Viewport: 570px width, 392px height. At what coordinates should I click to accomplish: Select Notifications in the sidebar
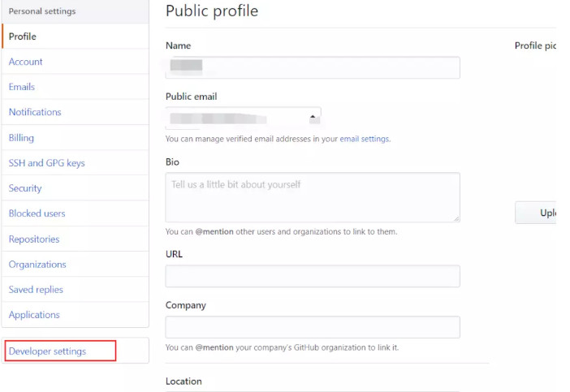click(x=35, y=112)
